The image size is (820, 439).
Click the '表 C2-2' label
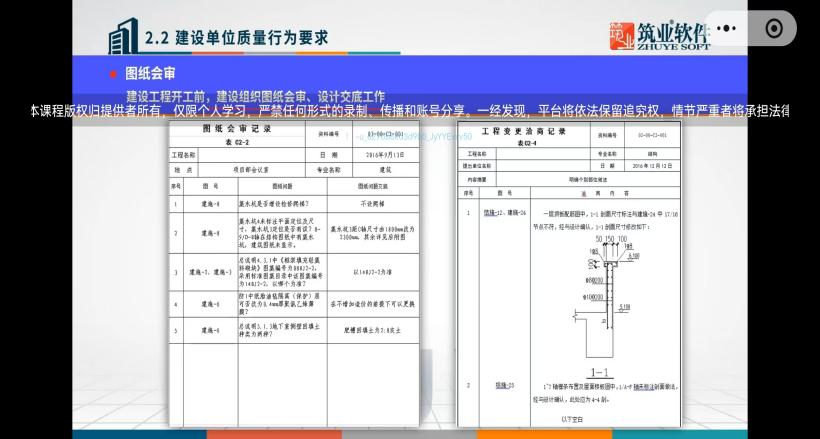coord(237,143)
